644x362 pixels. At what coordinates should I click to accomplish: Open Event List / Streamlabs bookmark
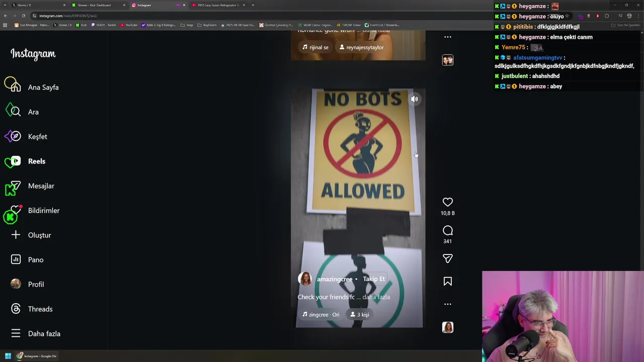(x=382, y=25)
